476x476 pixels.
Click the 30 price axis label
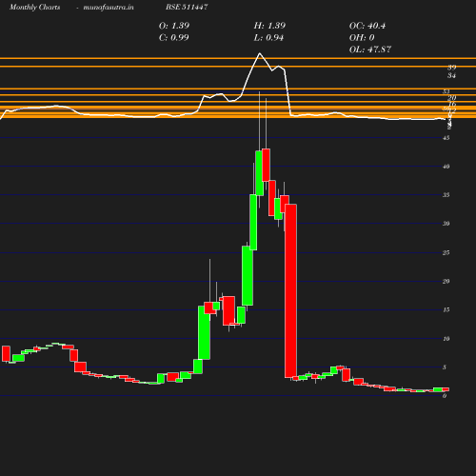[x=446, y=224]
